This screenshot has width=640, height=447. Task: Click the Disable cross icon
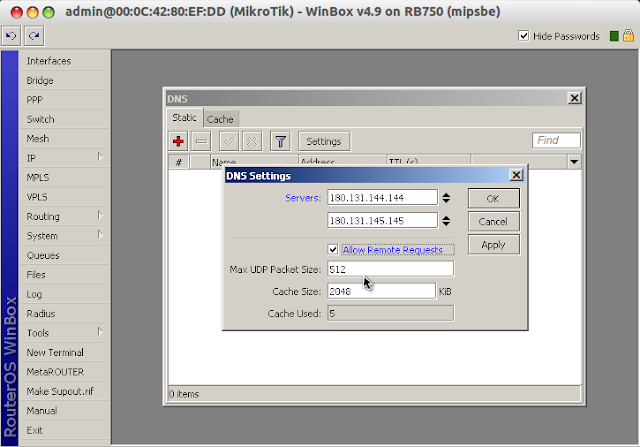[x=252, y=141]
